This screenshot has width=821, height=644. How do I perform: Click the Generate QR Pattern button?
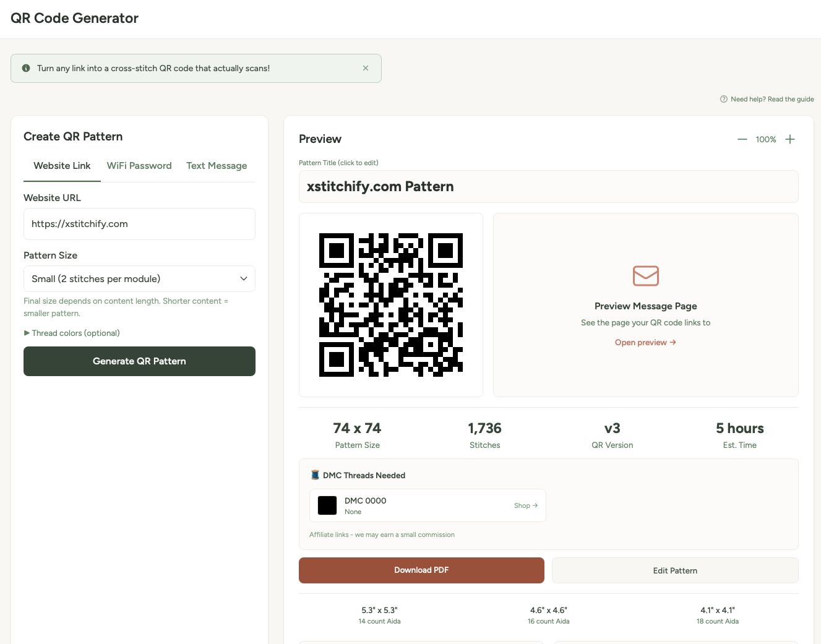(x=139, y=361)
